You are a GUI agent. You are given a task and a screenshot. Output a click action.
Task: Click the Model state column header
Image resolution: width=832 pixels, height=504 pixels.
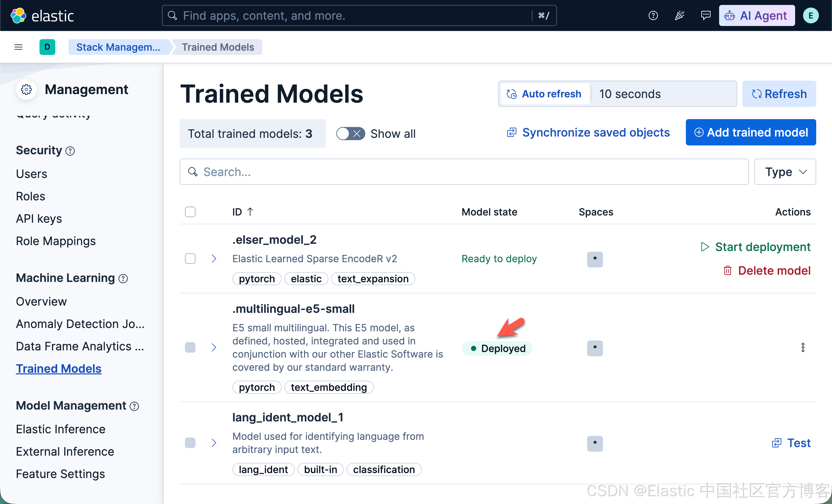coord(489,212)
